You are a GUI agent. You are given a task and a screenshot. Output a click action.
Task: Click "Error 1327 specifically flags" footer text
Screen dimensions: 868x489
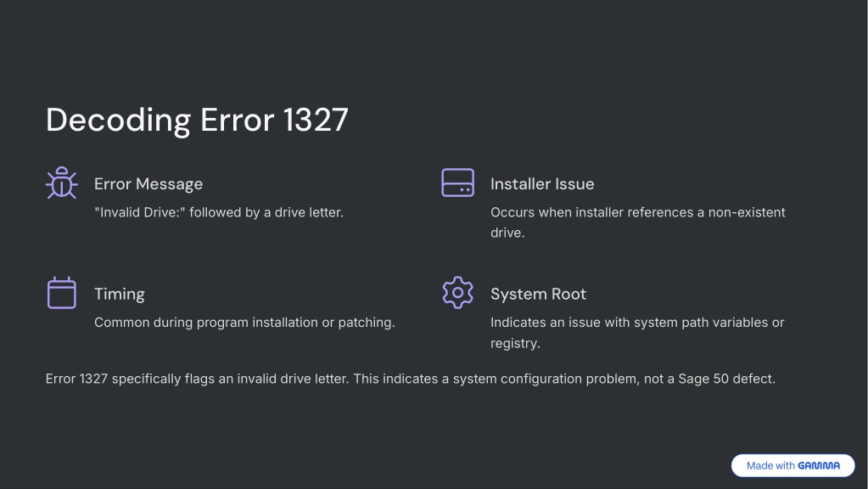point(130,379)
